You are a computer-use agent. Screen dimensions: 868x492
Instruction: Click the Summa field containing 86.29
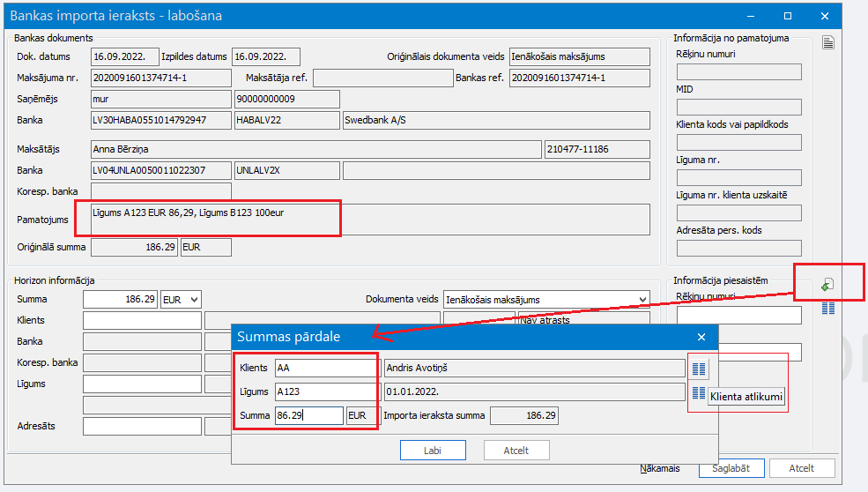click(309, 415)
